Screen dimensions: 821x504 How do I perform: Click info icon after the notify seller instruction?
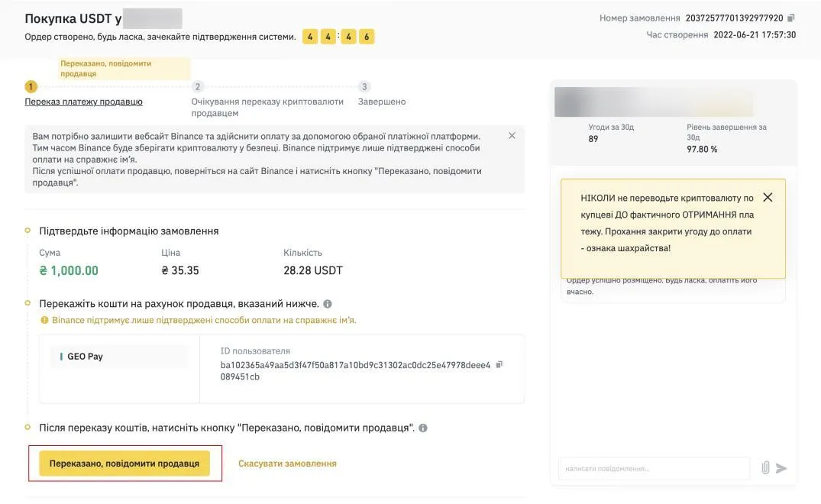[423, 428]
